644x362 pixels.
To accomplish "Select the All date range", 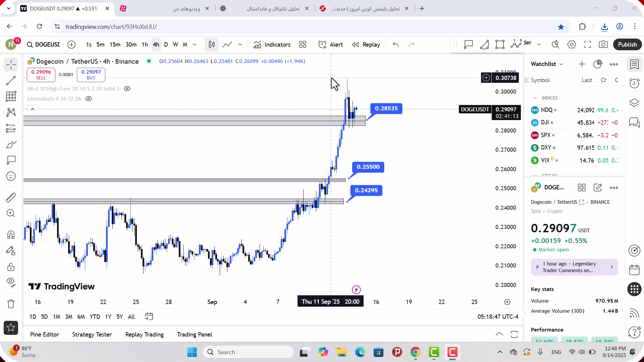I will pyautogui.click(x=131, y=317).
